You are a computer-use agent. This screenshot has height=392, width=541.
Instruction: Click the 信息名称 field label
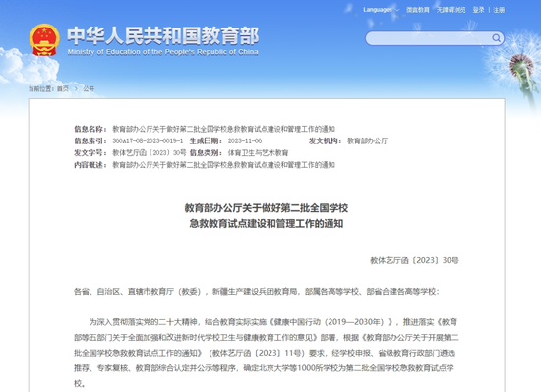[x=90, y=129]
